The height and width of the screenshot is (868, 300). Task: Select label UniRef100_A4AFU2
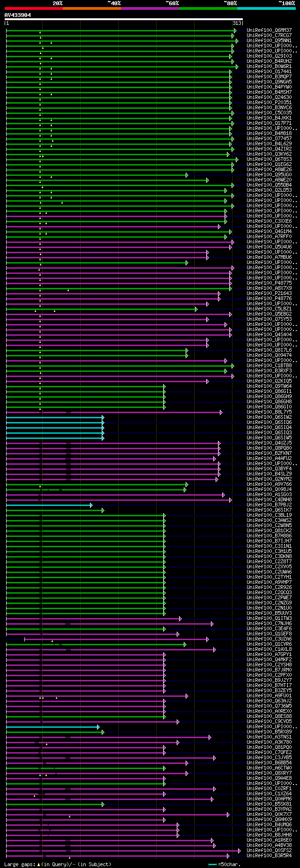269,459
